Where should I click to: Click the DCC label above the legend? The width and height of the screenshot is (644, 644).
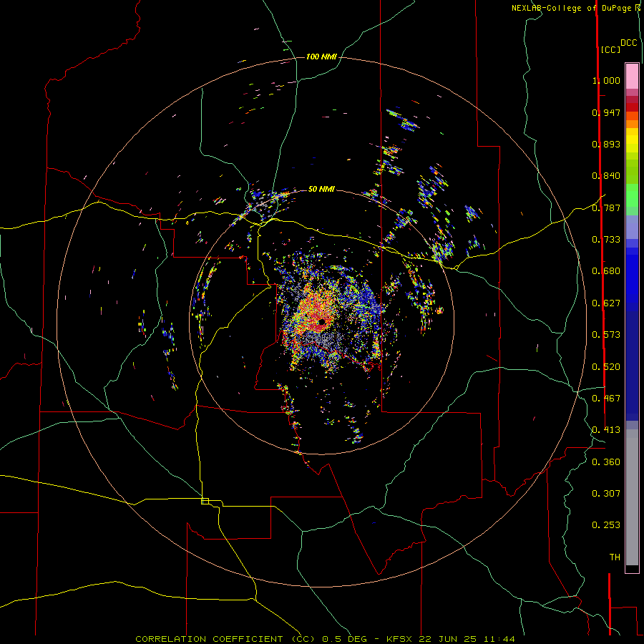(628, 43)
